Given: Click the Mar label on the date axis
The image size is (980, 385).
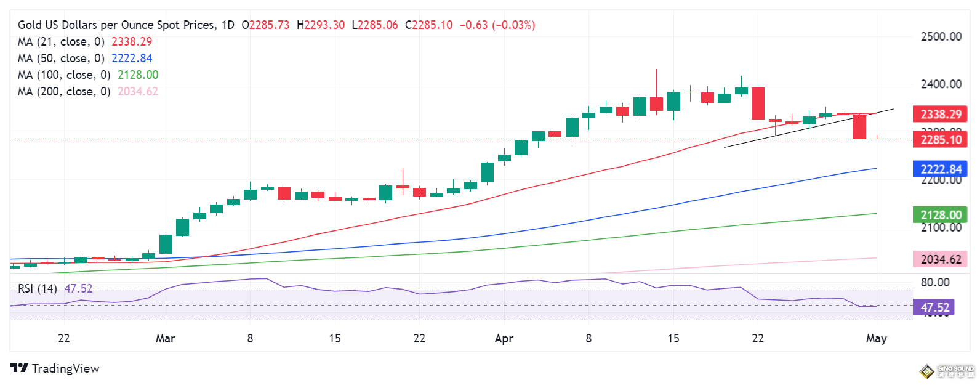Looking at the screenshot, I should click(x=165, y=338).
